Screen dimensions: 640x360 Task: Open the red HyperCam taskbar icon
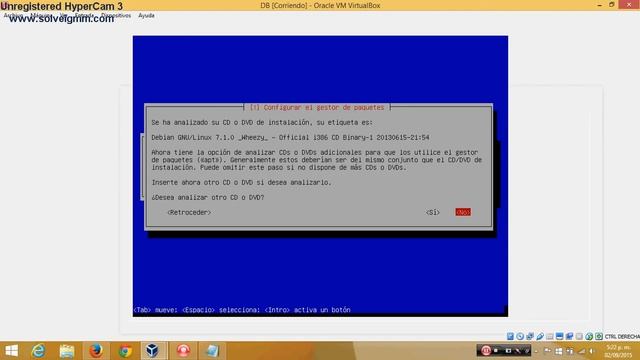tap(183, 351)
